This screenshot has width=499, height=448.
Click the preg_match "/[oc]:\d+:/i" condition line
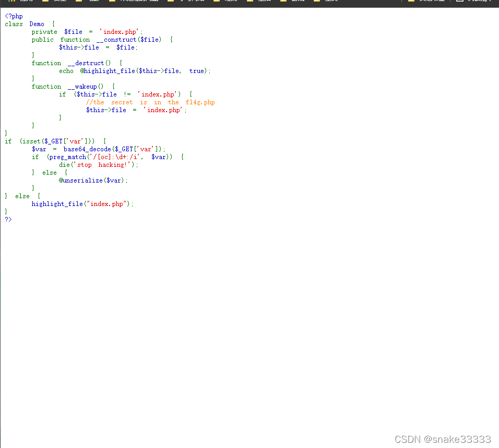[x=108, y=157]
